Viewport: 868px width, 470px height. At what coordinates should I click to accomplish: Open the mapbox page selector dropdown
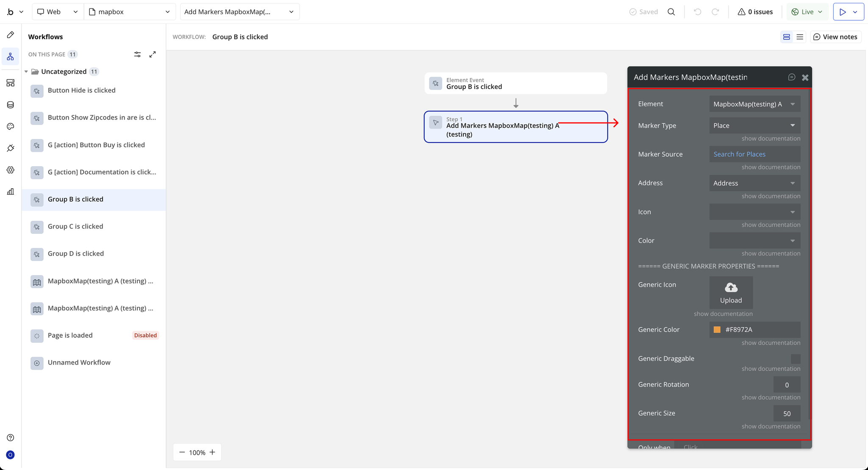point(130,12)
